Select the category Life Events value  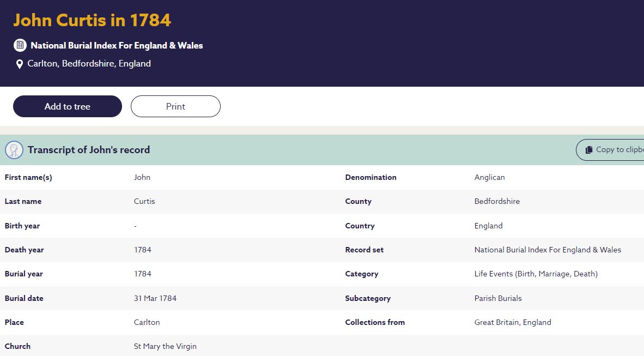click(536, 274)
